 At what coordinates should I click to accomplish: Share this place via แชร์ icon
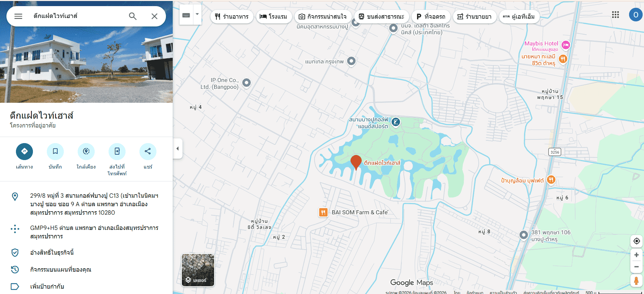pyautogui.click(x=148, y=151)
